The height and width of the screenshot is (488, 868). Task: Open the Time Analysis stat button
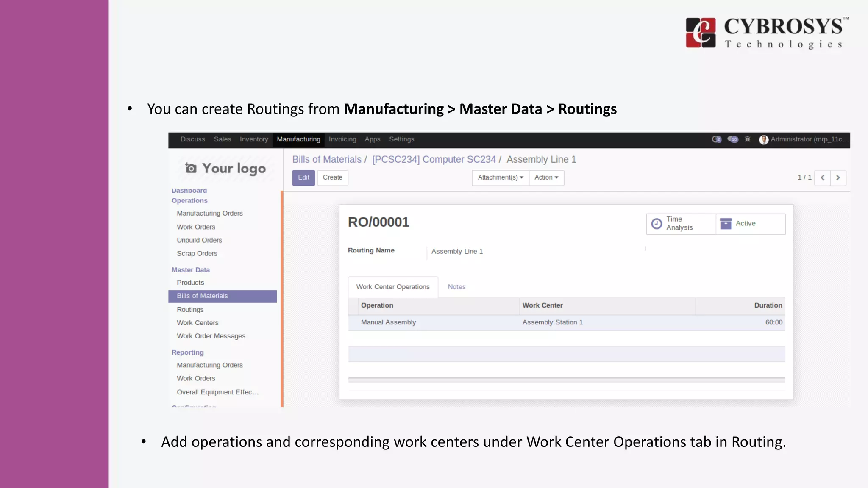(681, 224)
